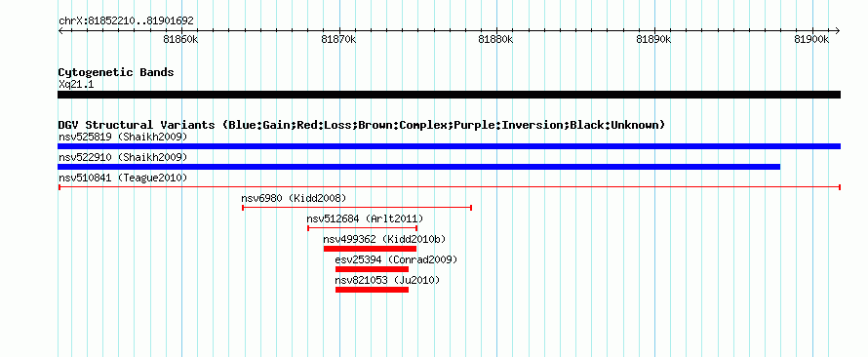Click the 81900k ruler tick label
The width and height of the screenshot is (868, 357).
coord(811,39)
